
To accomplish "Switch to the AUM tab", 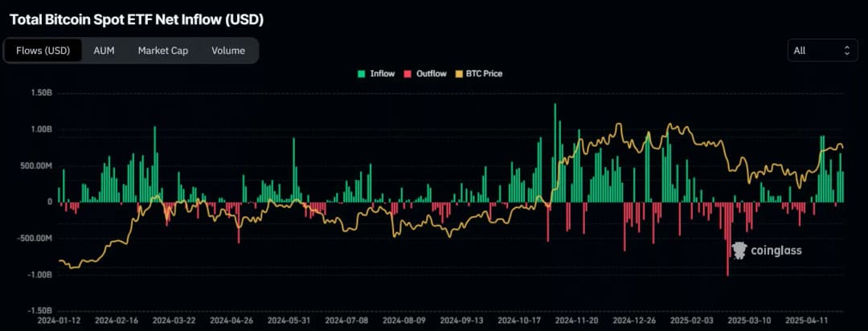I will pos(104,51).
